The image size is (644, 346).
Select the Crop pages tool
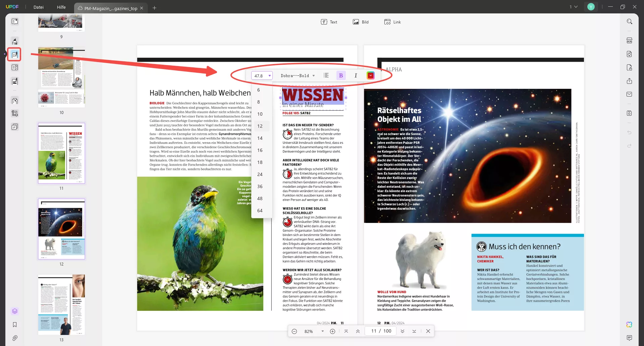[x=15, y=113]
